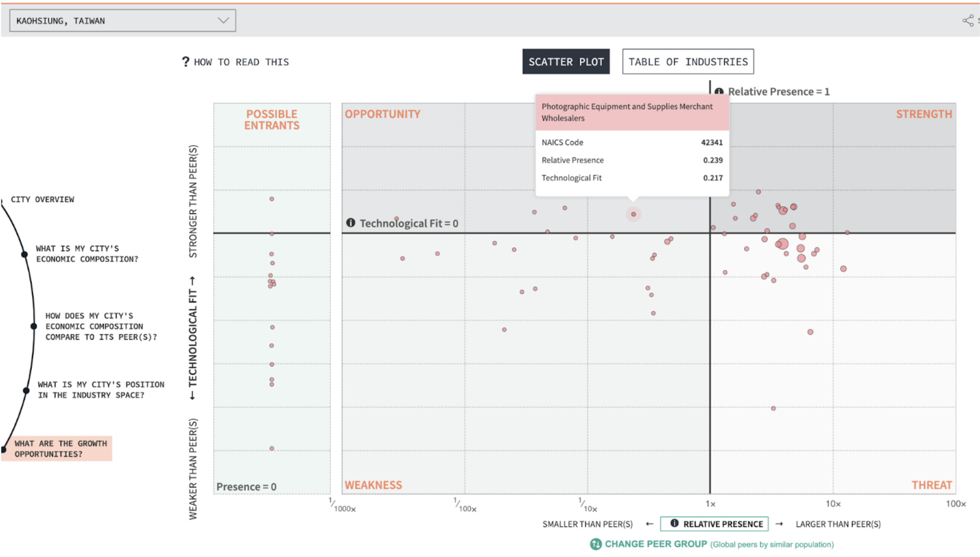The image size is (980, 557).
Task: Click the highlighted Photographic Equipment data point
Action: pyautogui.click(x=633, y=214)
